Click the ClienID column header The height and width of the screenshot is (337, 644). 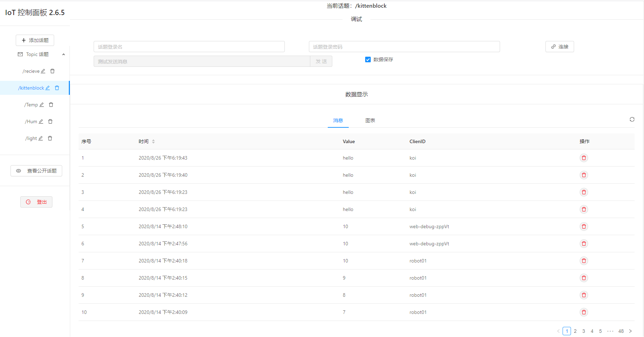(x=417, y=141)
